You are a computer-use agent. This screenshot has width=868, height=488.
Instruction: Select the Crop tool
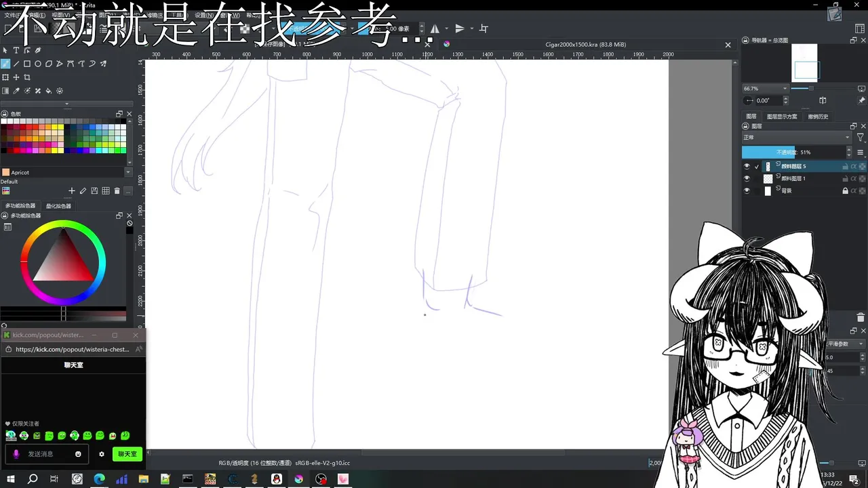27,77
